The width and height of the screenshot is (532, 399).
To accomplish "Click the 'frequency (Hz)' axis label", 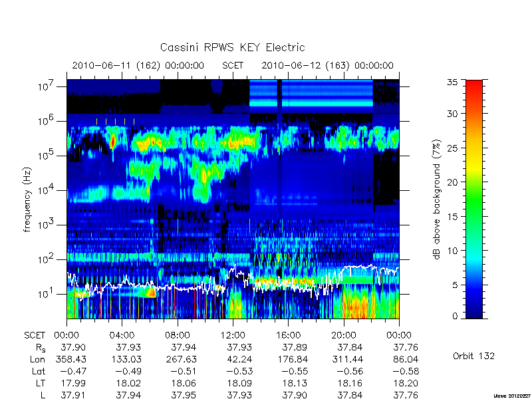I will (27, 199).
